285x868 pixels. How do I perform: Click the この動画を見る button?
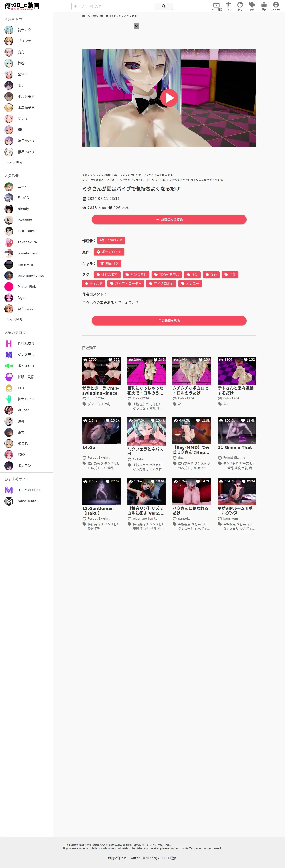point(169,321)
